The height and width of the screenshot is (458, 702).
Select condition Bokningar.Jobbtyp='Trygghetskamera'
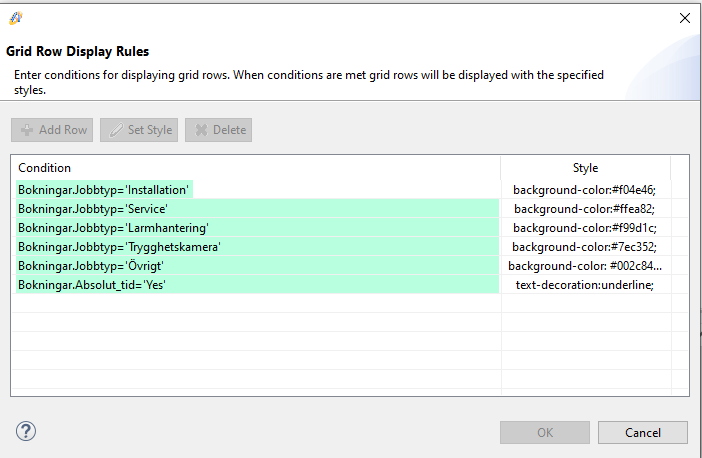[x=257, y=247]
